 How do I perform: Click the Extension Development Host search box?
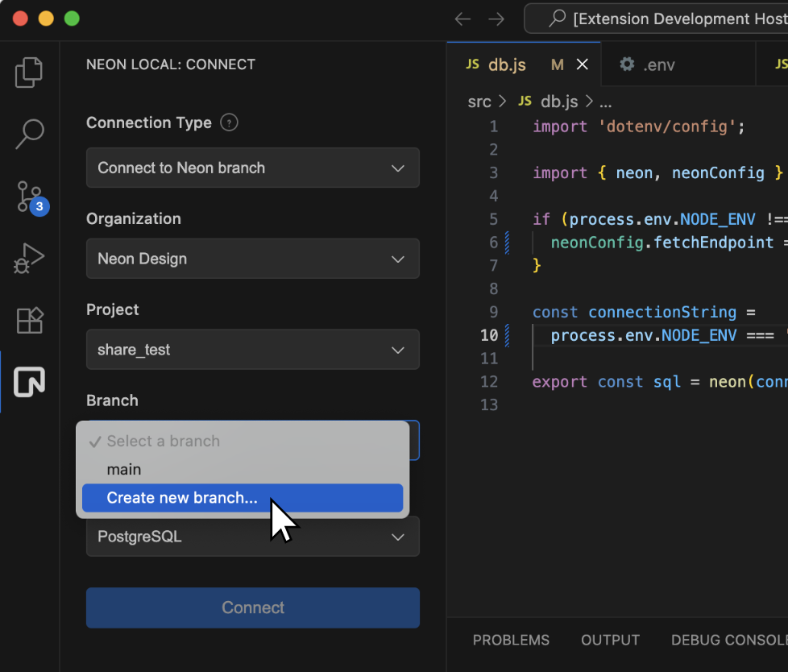coord(656,19)
